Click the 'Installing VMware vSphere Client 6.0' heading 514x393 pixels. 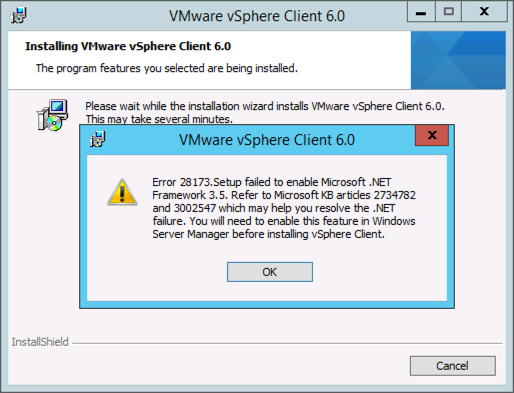pyautogui.click(x=128, y=46)
